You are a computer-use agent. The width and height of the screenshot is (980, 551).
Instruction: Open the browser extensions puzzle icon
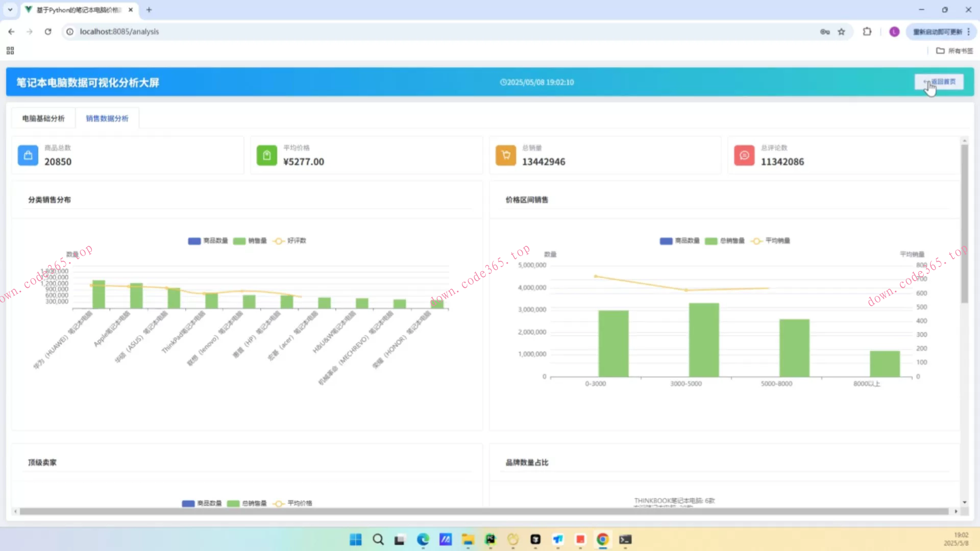[x=867, y=32]
